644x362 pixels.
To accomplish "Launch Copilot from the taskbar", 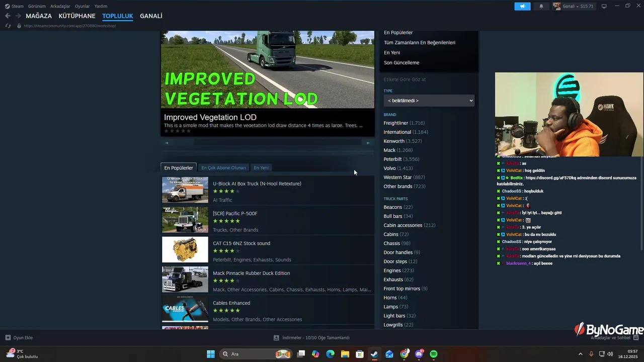I will pos(315,354).
